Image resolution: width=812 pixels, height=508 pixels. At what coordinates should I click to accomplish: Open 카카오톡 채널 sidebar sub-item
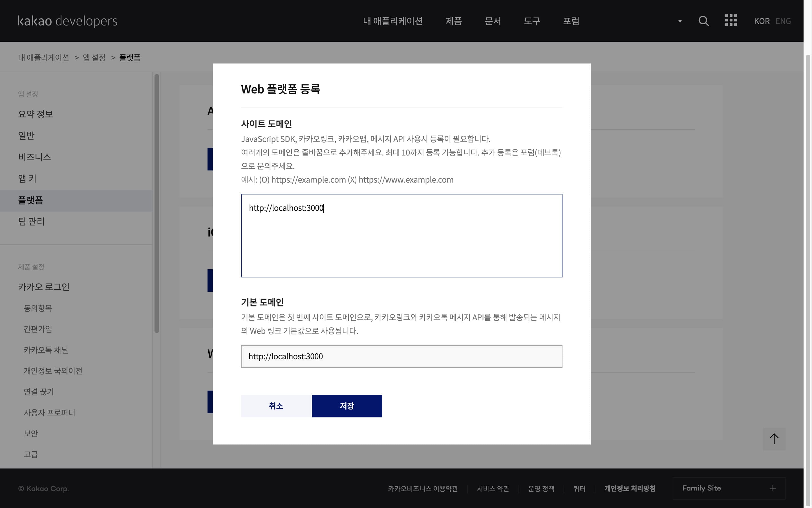(46, 350)
